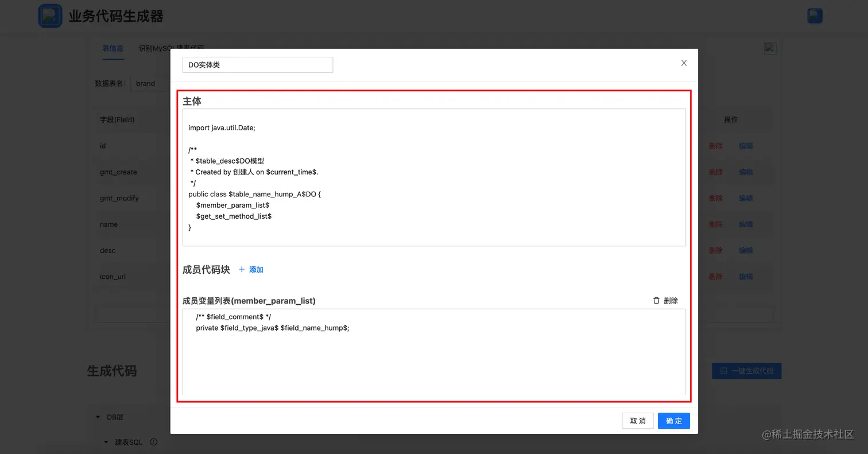
Task: Click the plus icon beside 添加
Action: 242,270
